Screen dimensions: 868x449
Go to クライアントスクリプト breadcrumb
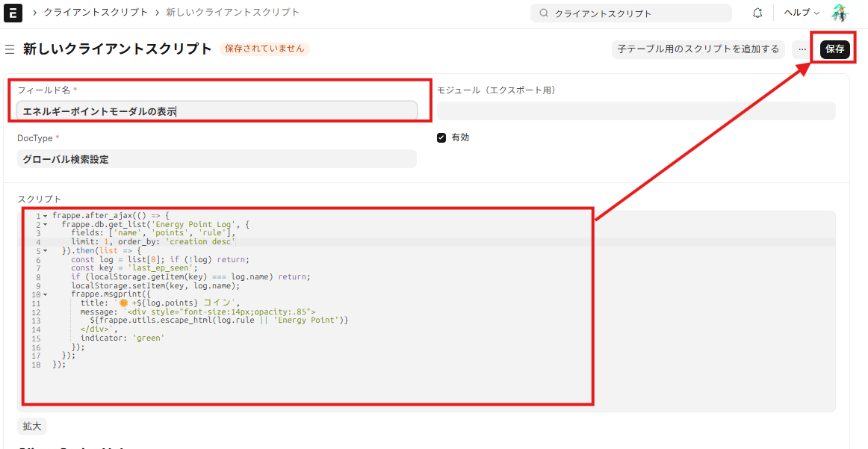pyautogui.click(x=96, y=13)
